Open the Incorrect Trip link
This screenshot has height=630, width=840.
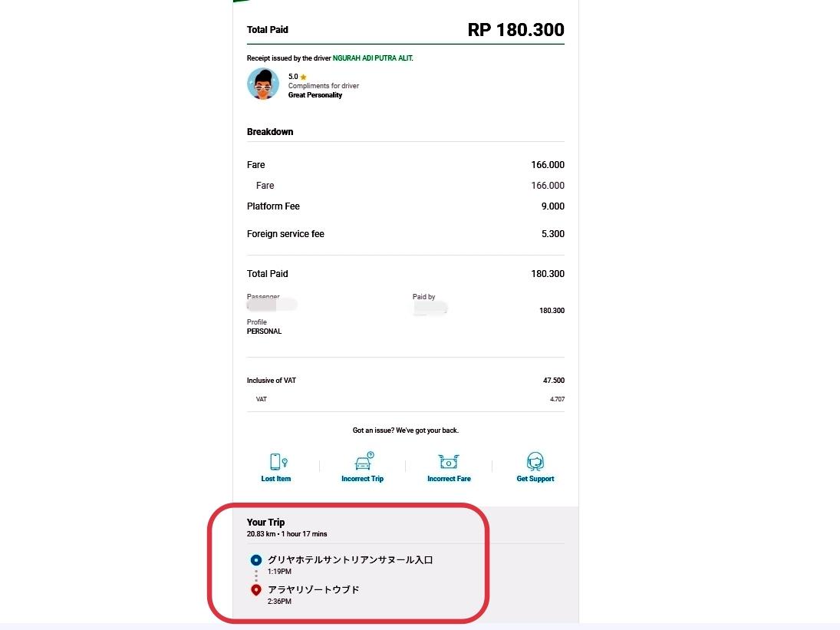pyautogui.click(x=363, y=479)
